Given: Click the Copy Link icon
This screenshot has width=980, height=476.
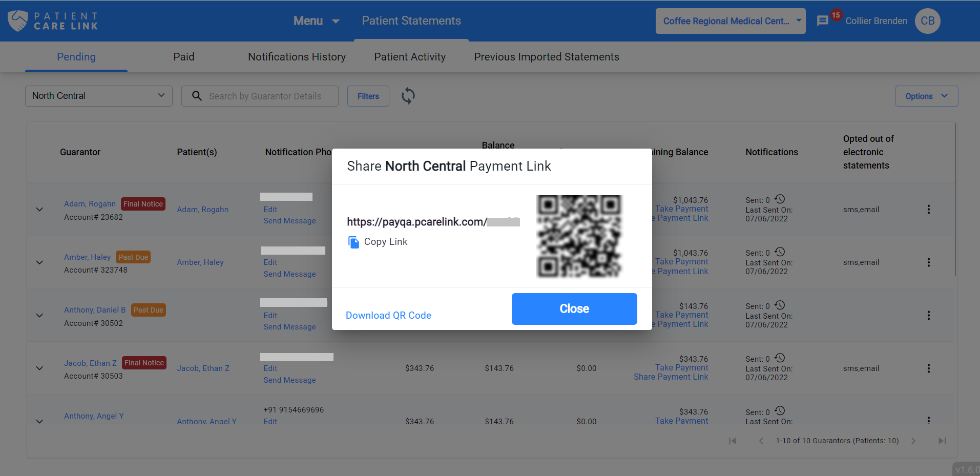Looking at the screenshot, I should pyautogui.click(x=353, y=242).
